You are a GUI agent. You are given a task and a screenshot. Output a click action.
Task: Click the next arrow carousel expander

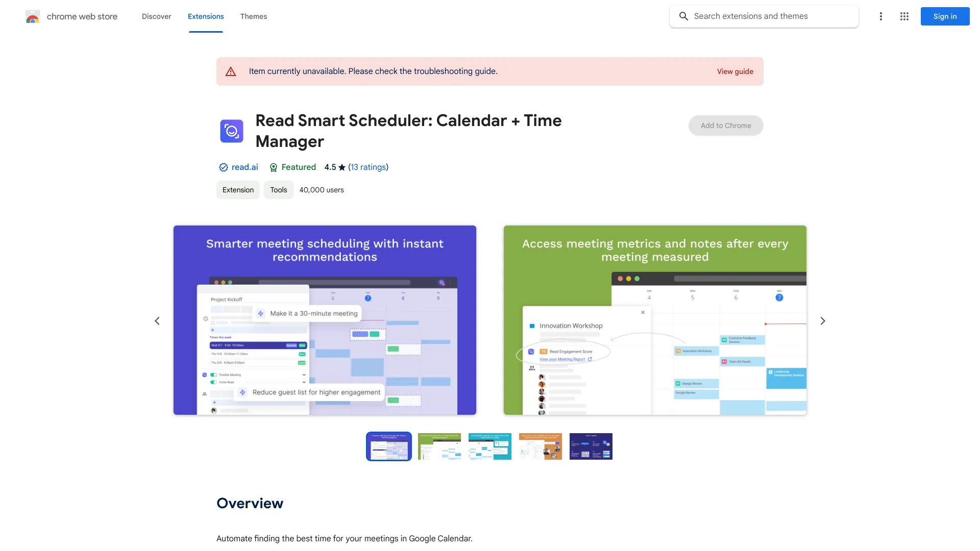tap(822, 320)
